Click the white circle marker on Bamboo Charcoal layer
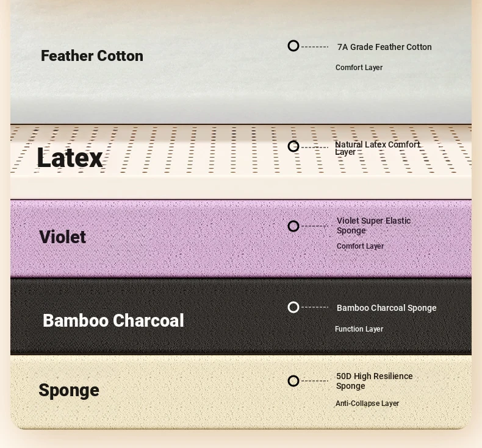Screen dimensions: 482x448 click(x=293, y=307)
